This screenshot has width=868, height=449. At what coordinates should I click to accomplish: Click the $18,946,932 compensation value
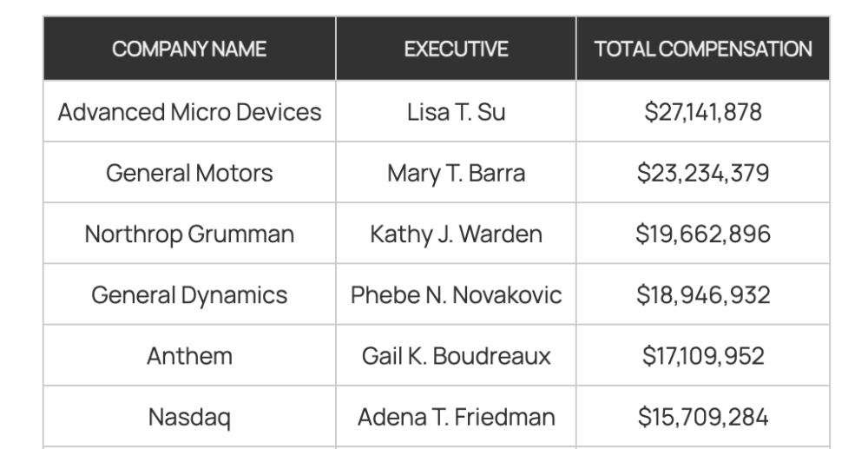703,294
